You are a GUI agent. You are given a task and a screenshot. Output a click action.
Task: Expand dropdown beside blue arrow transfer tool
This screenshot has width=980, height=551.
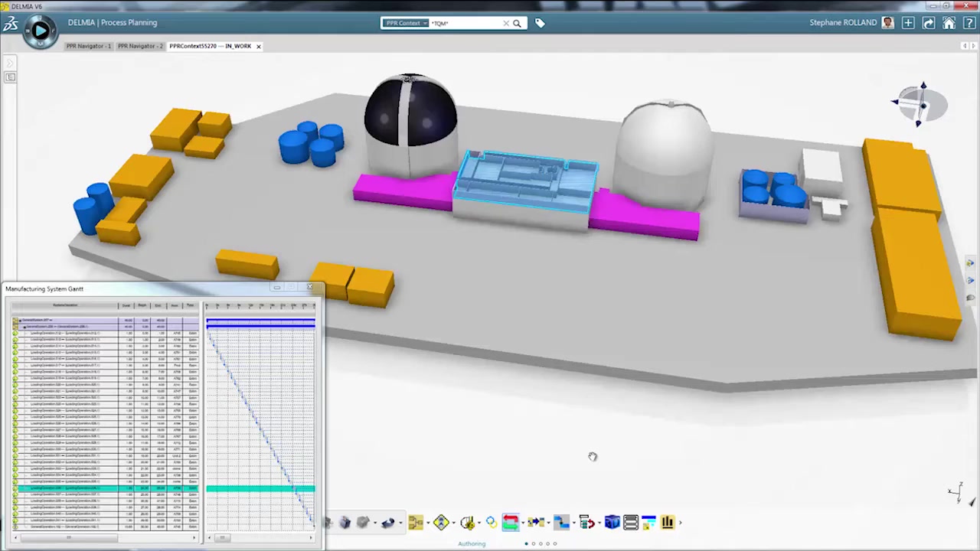548,523
